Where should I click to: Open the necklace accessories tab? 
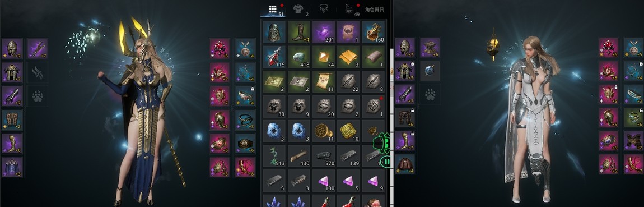(x=324, y=9)
